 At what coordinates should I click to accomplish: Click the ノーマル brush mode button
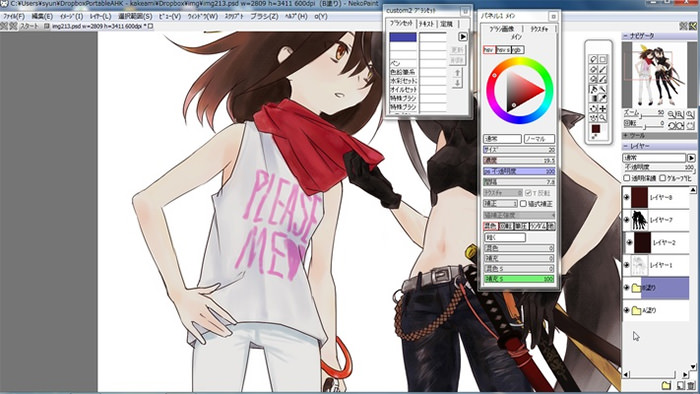pyautogui.click(x=539, y=139)
